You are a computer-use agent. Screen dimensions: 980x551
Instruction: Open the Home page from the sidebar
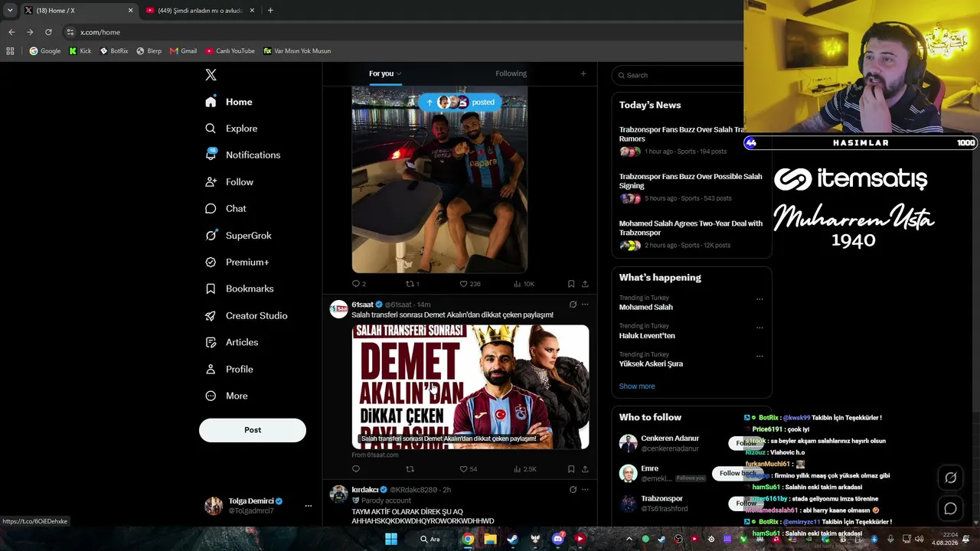(229, 102)
